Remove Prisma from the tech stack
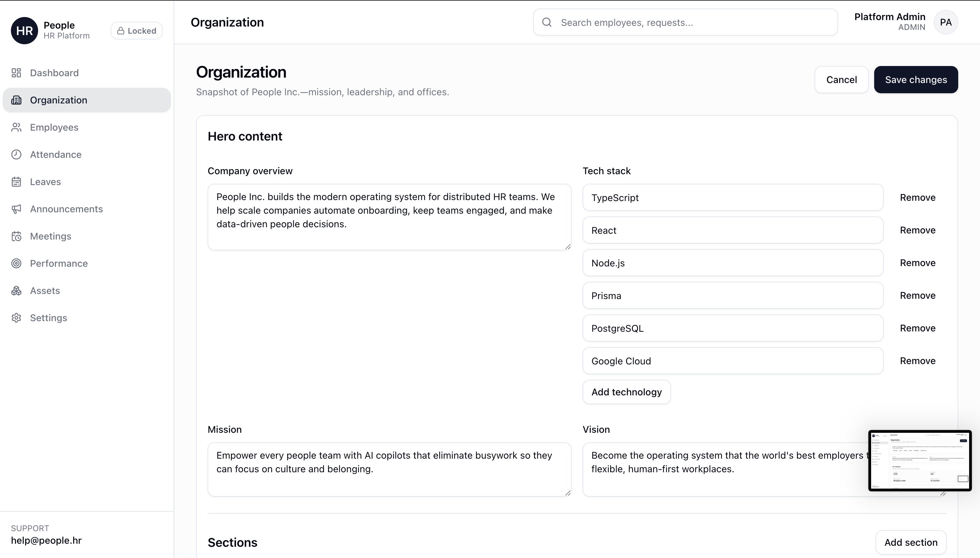 tap(917, 295)
